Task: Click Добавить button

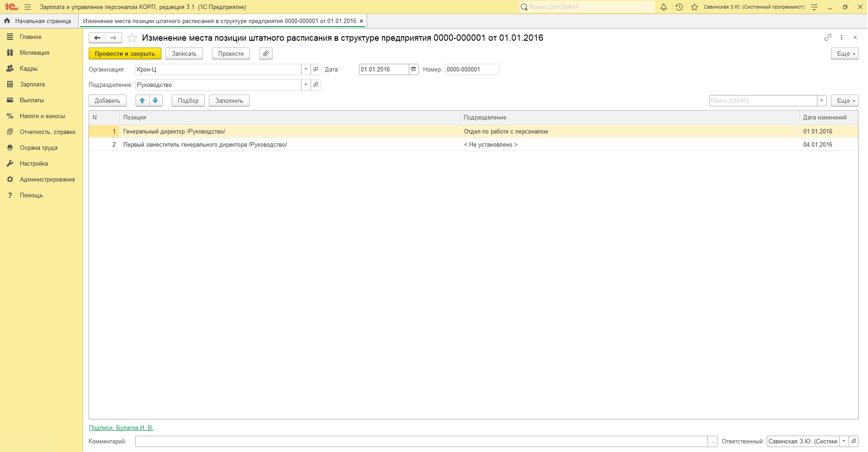Action: point(108,100)
